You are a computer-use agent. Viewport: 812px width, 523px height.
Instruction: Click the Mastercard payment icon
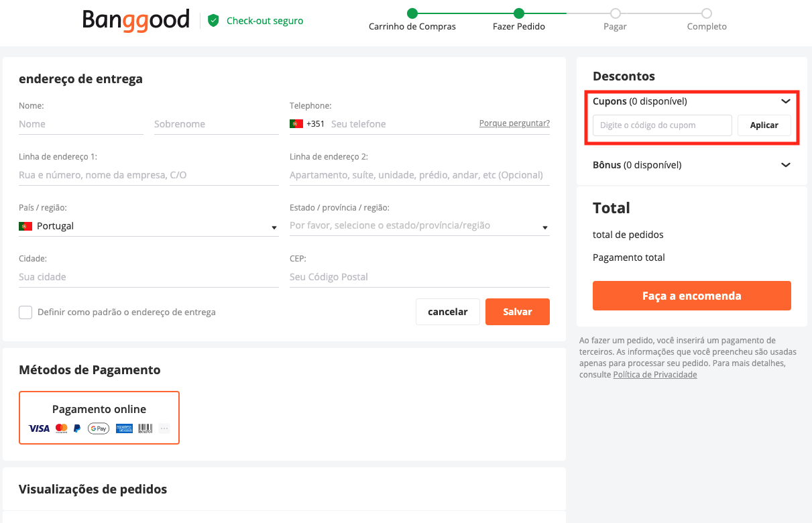(x=62, y=428)
